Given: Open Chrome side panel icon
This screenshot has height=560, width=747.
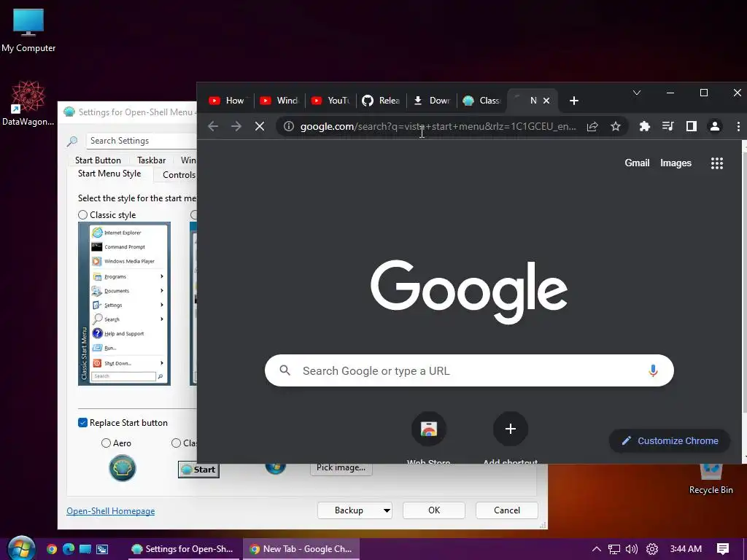Looking at the screenshot, I should pos(692,126).
